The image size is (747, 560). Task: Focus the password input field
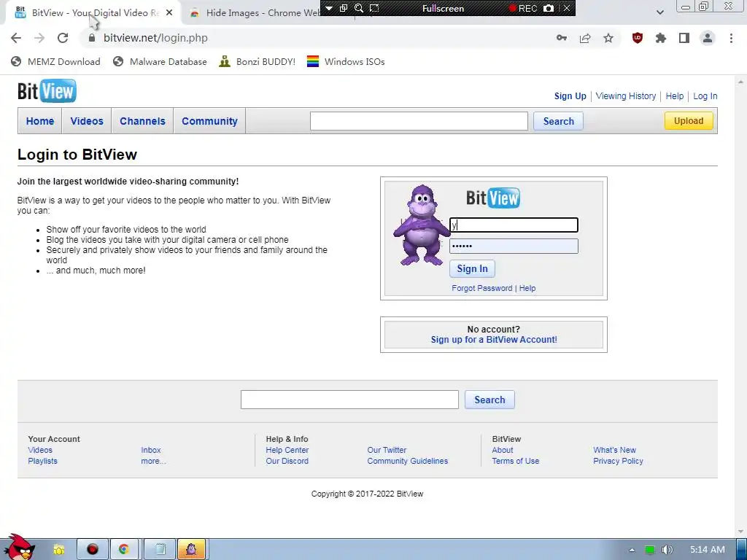[514, 246]
